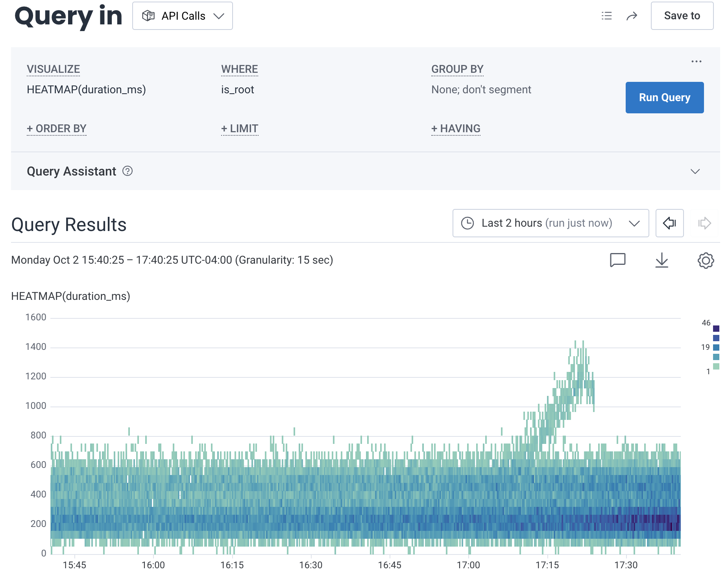
Task: Click the clock icon in time picker
Action: pos(468,223)
